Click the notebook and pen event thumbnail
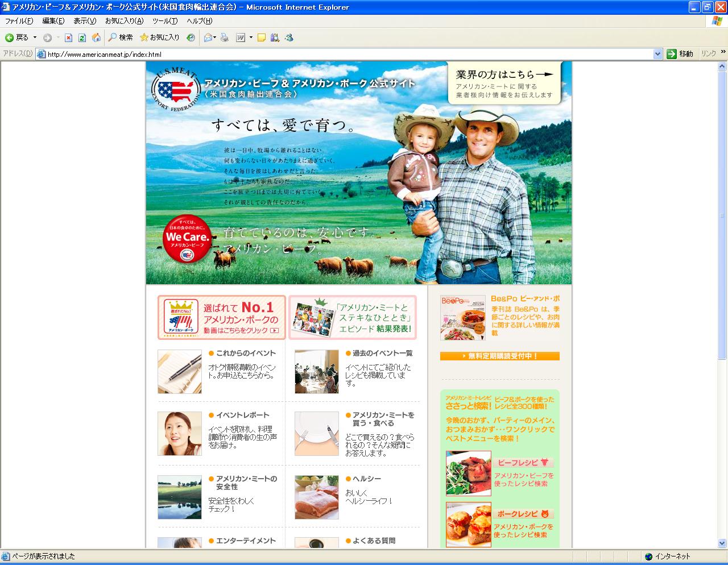The image size is (728, 565). coord(180,372)
